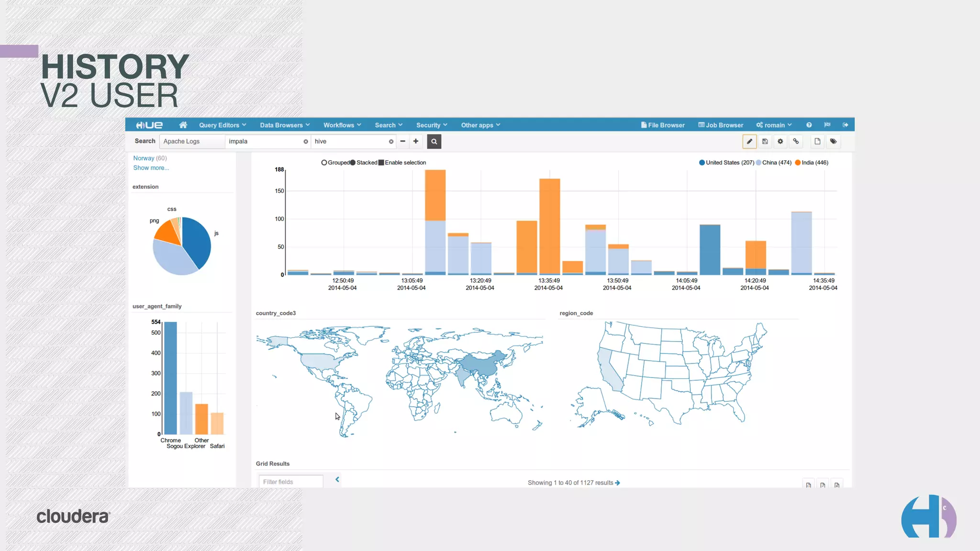
Task: Toggle India orange legend swatch
Action: point(798,163)
